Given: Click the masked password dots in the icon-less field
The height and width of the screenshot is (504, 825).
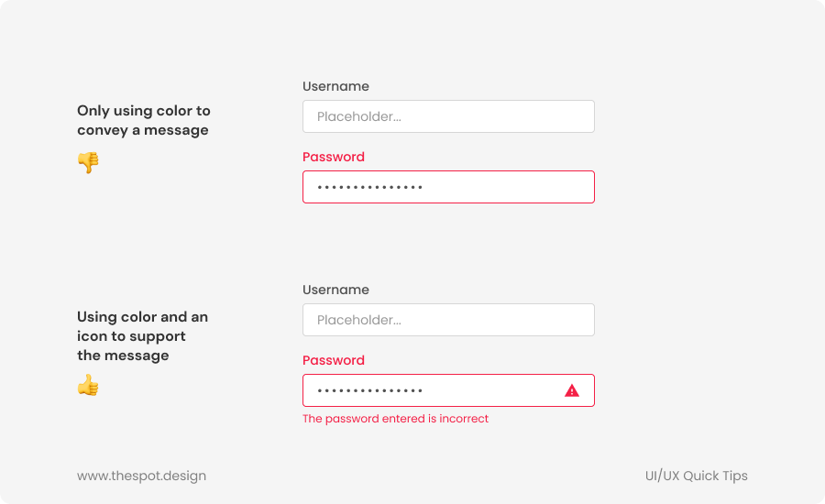Looking at the screenshot, I should point(370,187).
